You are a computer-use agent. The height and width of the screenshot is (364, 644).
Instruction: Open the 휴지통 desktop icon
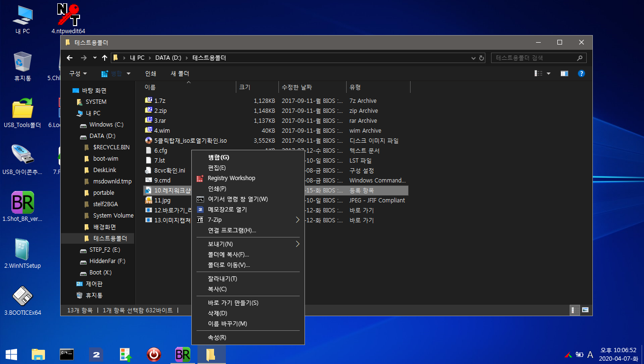[x=22, y=66]
